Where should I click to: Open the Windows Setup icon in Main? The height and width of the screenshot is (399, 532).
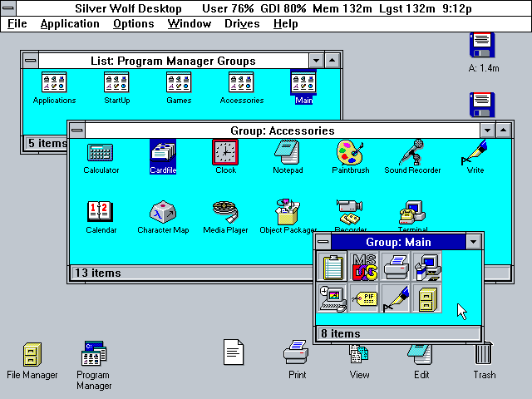click(x=427, y=267)
